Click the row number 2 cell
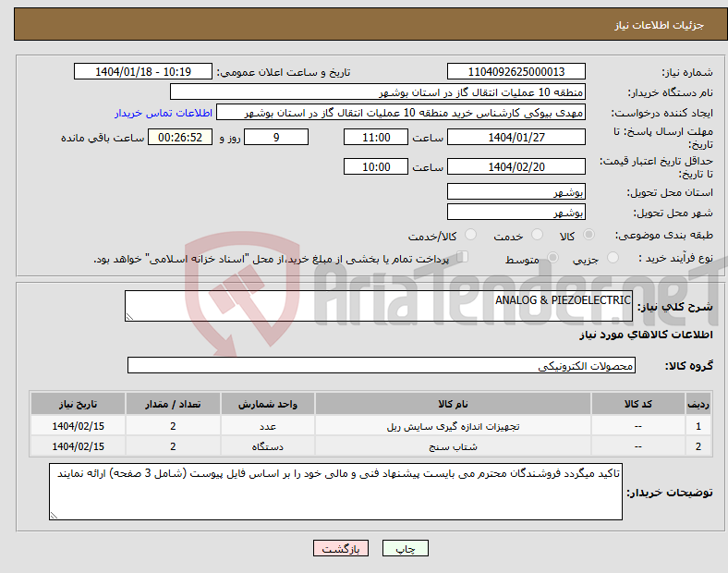The height and width of the screenshot is (573, 728). [698, 446]
